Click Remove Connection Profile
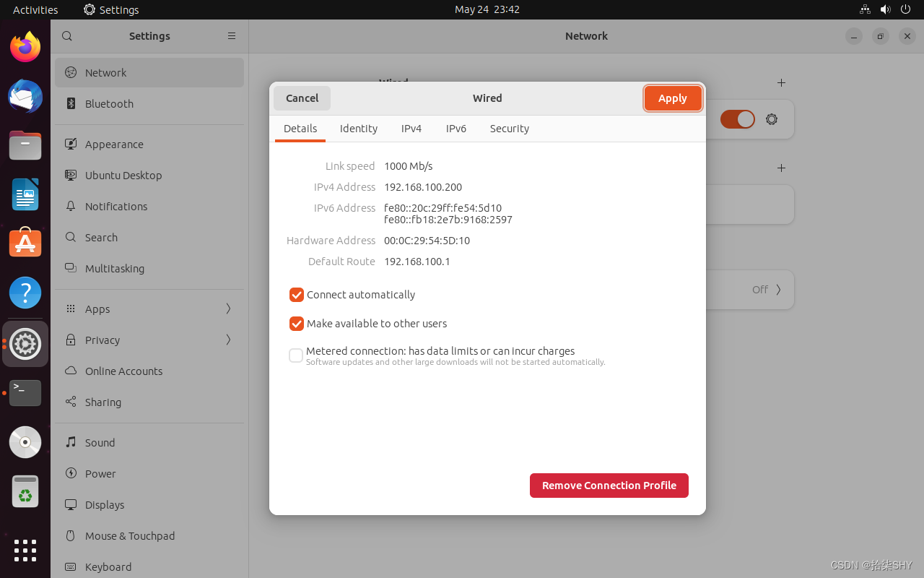The image size is (924, 578). 609,485
